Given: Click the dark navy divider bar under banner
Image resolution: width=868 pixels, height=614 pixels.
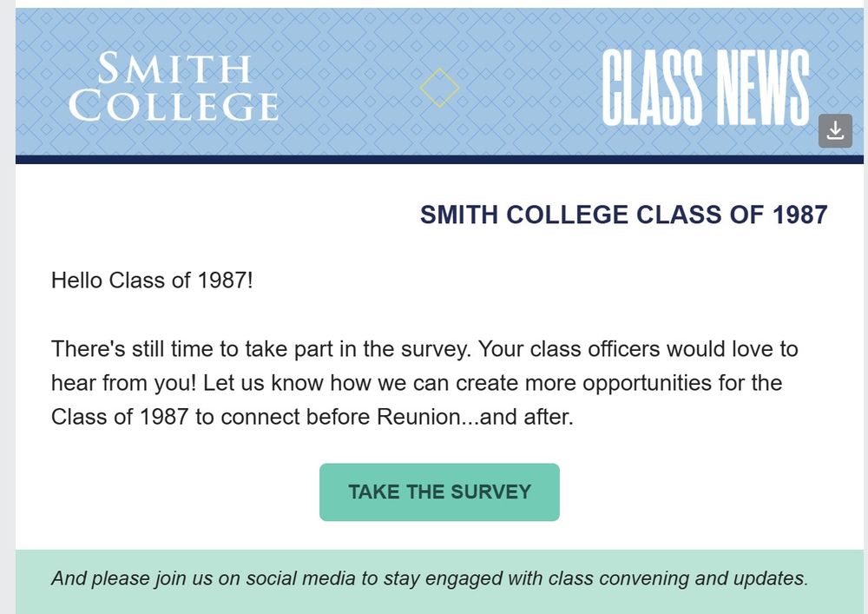Looking at the screenshot, I should point(439,160).
